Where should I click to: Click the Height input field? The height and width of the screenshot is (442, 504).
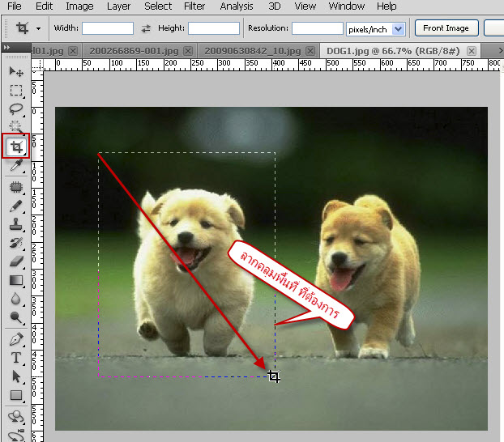214,28
